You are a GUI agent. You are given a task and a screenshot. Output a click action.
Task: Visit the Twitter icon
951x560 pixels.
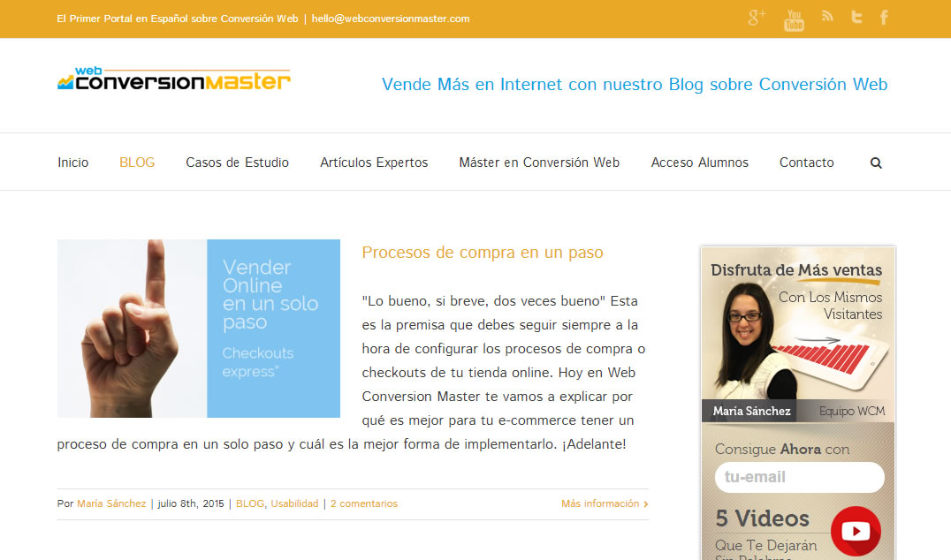click(x=856, y=16)
